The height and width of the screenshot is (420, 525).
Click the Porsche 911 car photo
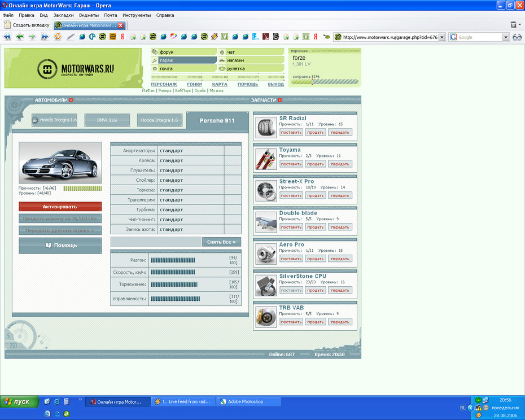60,163
